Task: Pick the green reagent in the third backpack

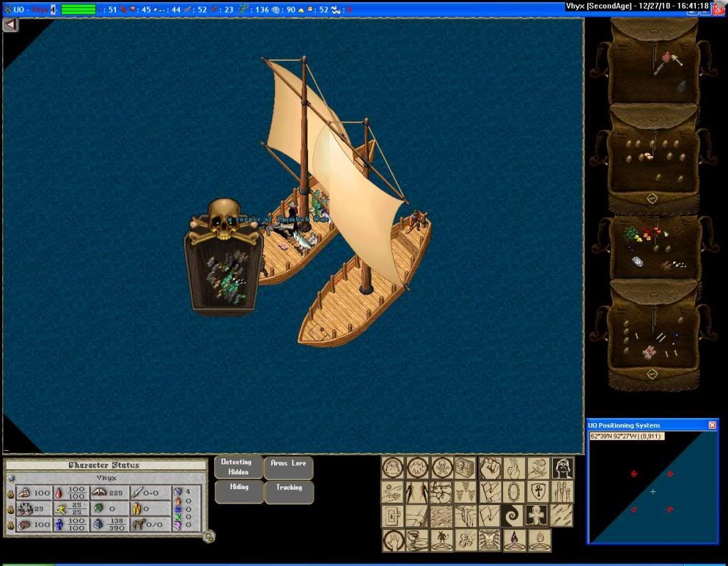Action: (630, 233)
